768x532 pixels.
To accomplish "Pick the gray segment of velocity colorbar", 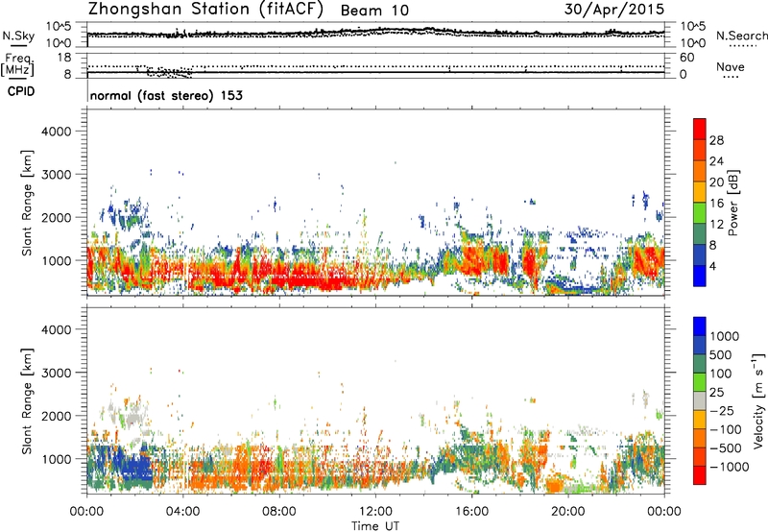I will pyautogui.click(x=700, y=401).
